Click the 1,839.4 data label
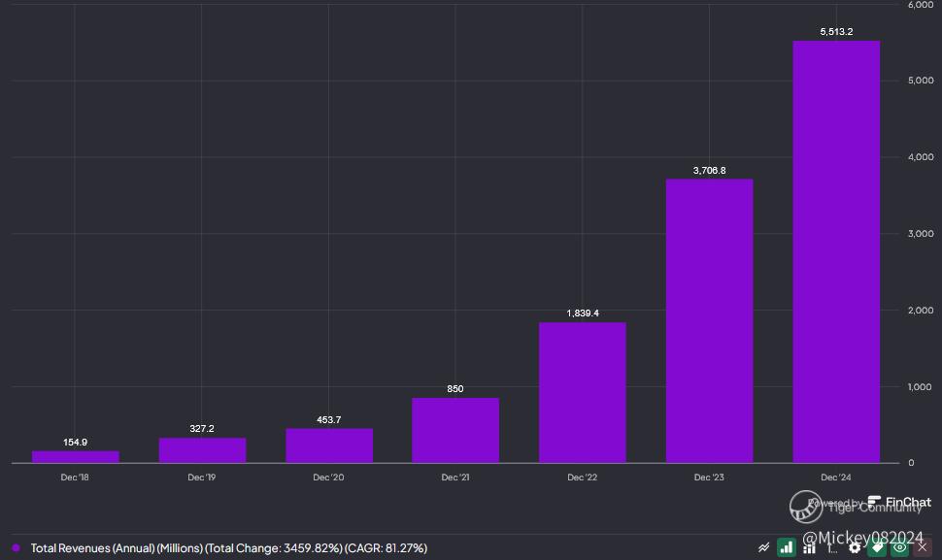 point(583,313)
